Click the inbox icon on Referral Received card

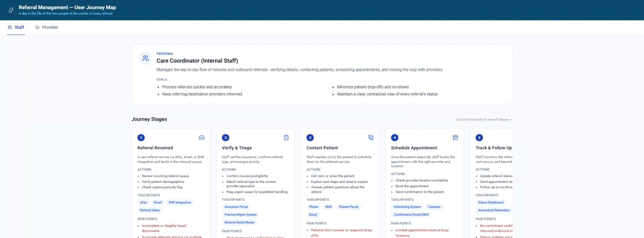202,137
